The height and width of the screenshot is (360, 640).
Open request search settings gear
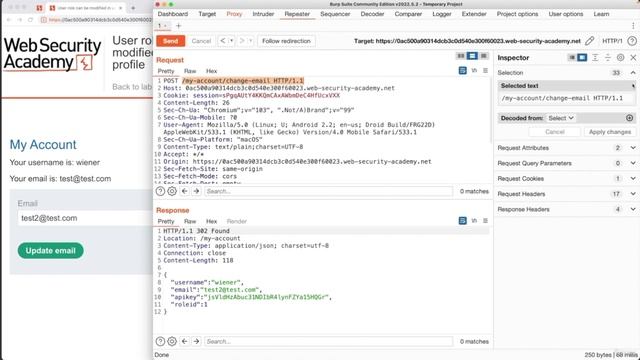click(x=172, y=191)
